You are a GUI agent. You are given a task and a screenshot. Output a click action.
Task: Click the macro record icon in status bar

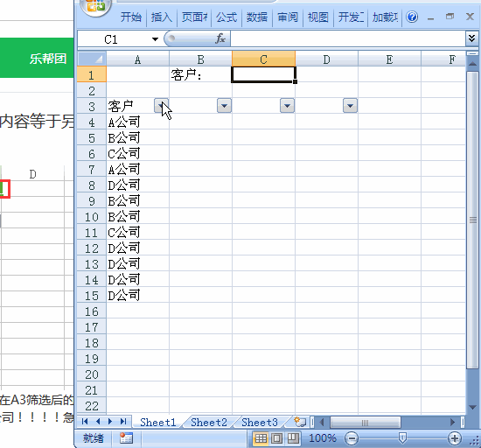click(126, 437)
